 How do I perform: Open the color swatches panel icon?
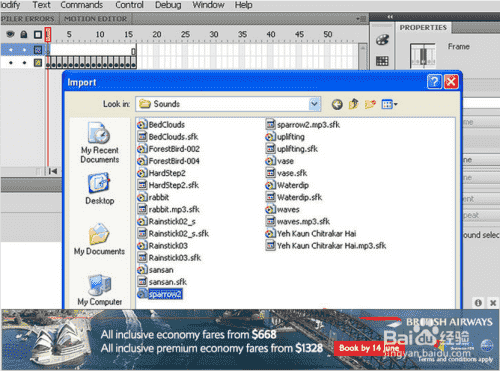382,40
